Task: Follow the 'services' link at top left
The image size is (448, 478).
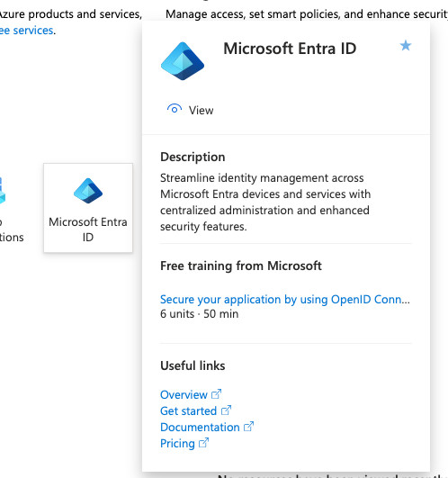Action: pos(26,31)
